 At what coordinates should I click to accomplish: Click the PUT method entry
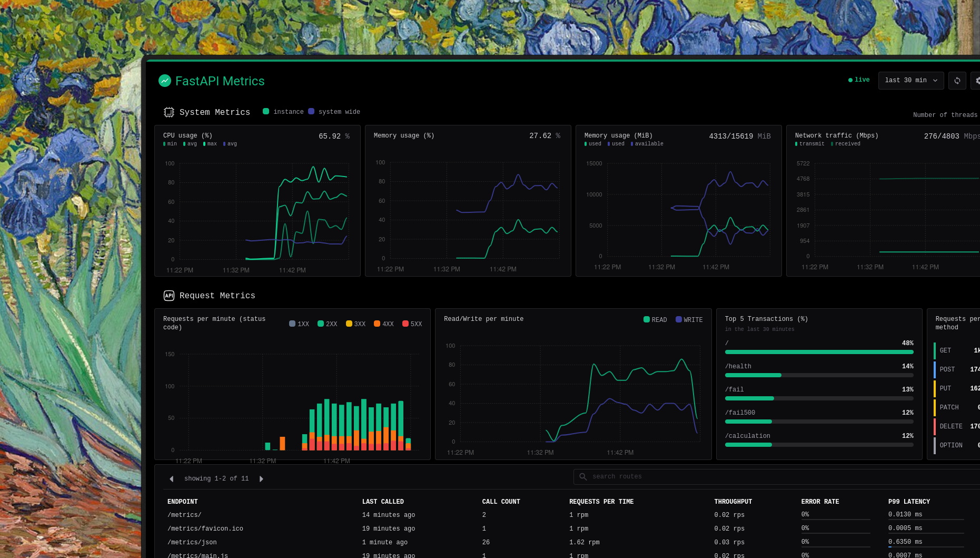957,388
